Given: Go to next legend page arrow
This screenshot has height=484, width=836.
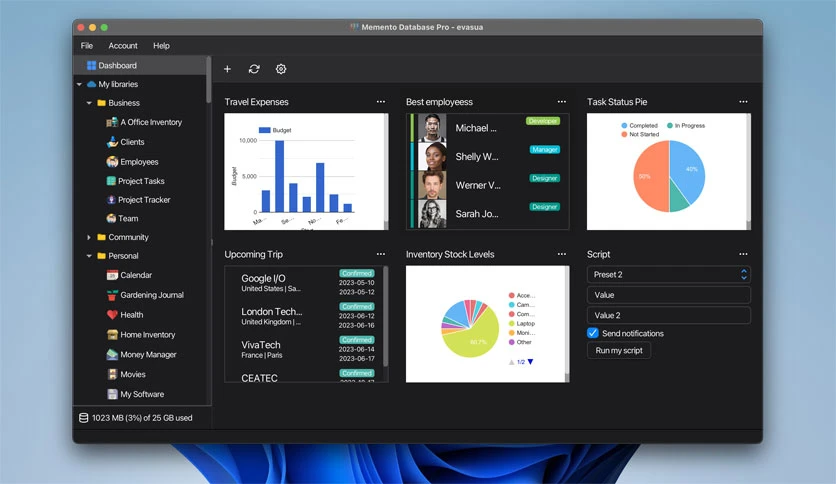Looking at the screenshot, I should click(x=530, y=362).
